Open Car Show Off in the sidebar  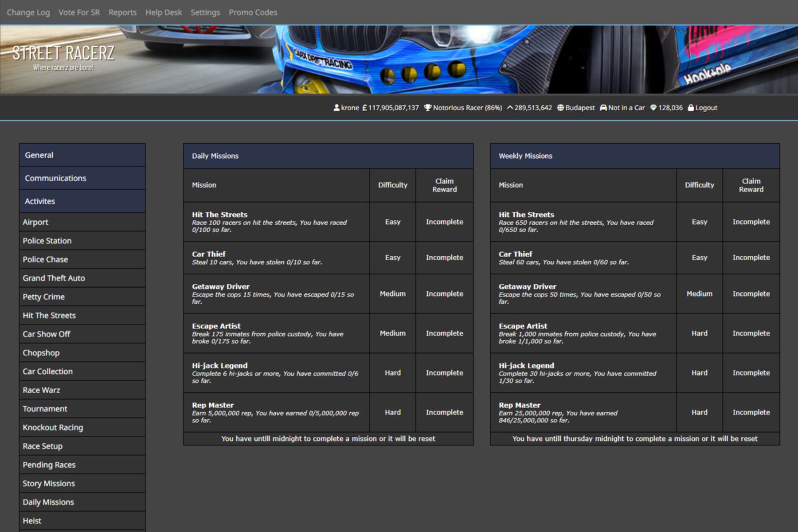click(82, 334)
